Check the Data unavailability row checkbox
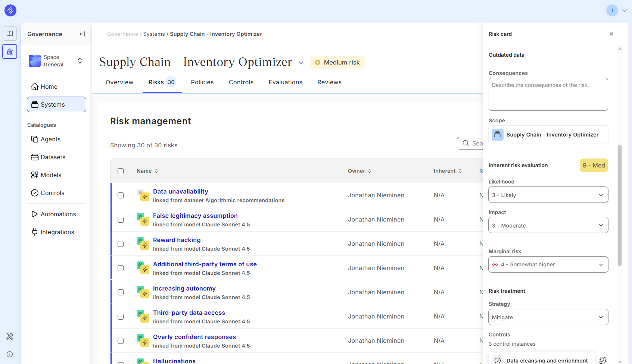 click(121, 195)
